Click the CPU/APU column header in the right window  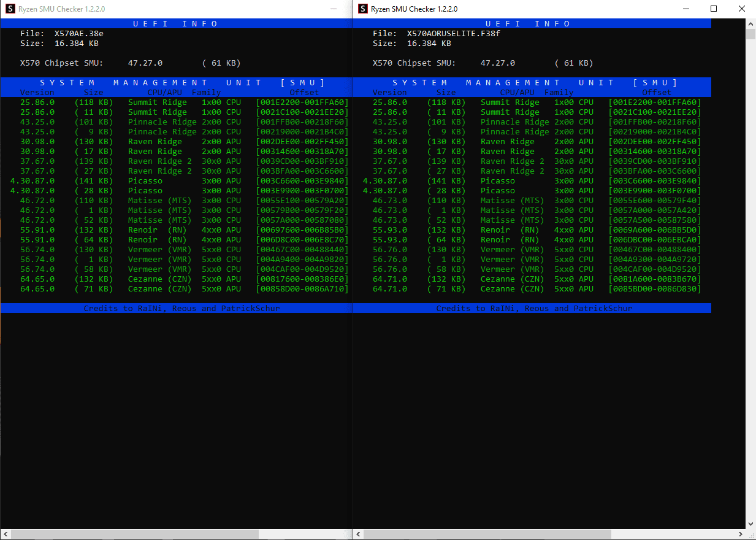pos(517,93)
